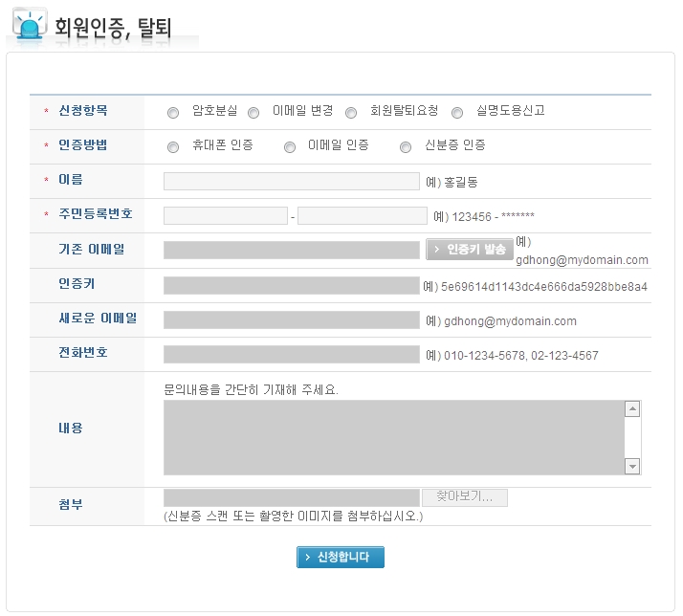Pick the 실명도용신고 radio option

(457, 113)
